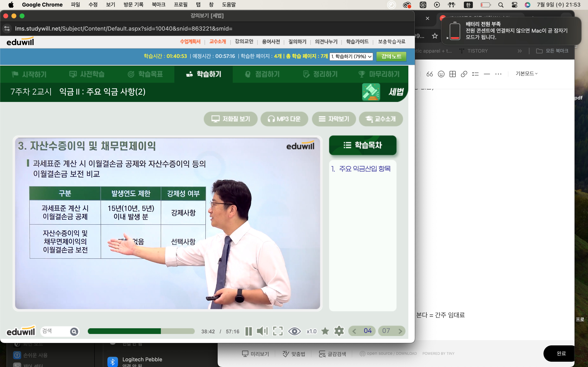Insert table in the editor toolbar
This screenshot has height=367, width=588.
452,74
